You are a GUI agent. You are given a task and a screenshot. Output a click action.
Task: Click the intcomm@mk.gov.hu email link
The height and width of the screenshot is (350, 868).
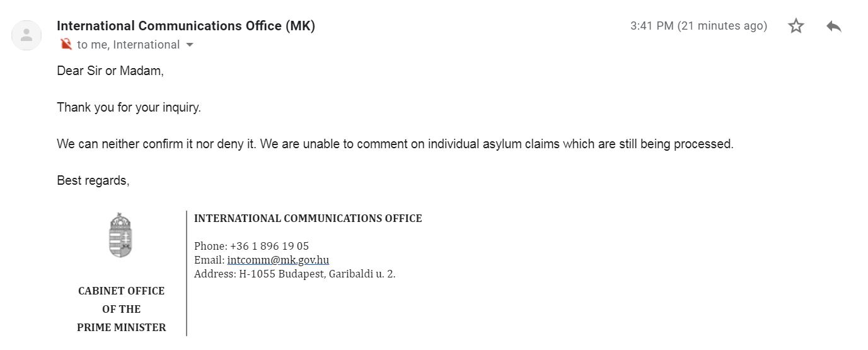278,260
